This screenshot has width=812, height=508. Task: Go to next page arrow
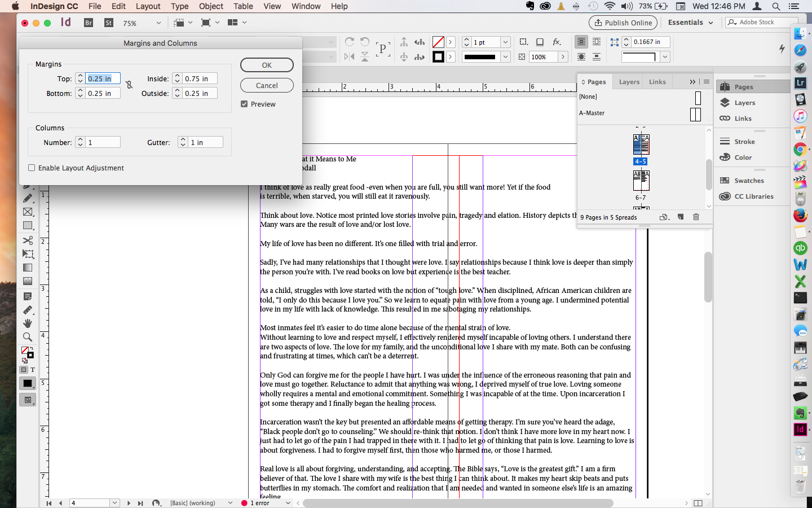click(x=129, y=503)
